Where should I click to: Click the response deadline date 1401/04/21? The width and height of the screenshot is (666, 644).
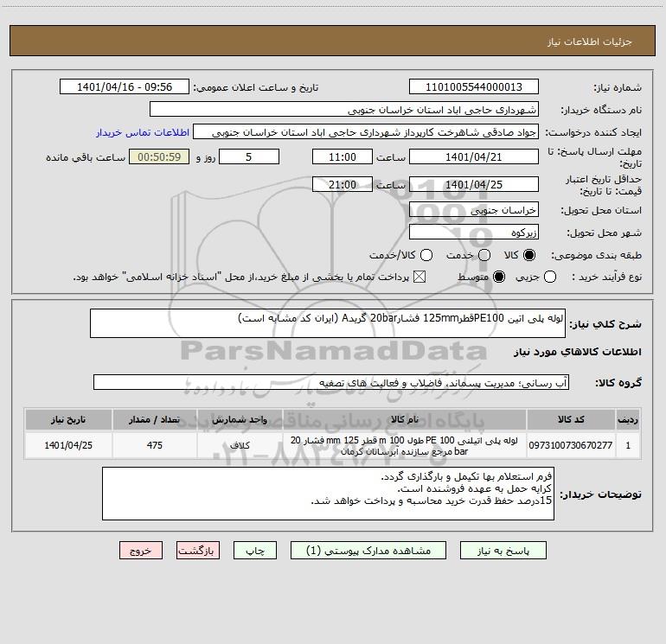click(474, 157)
